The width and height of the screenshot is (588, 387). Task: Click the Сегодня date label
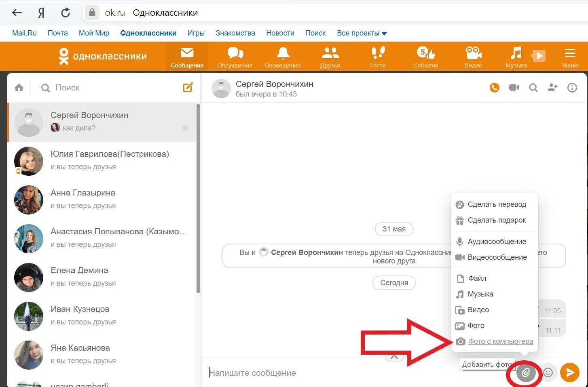click(x=394, y=283)
